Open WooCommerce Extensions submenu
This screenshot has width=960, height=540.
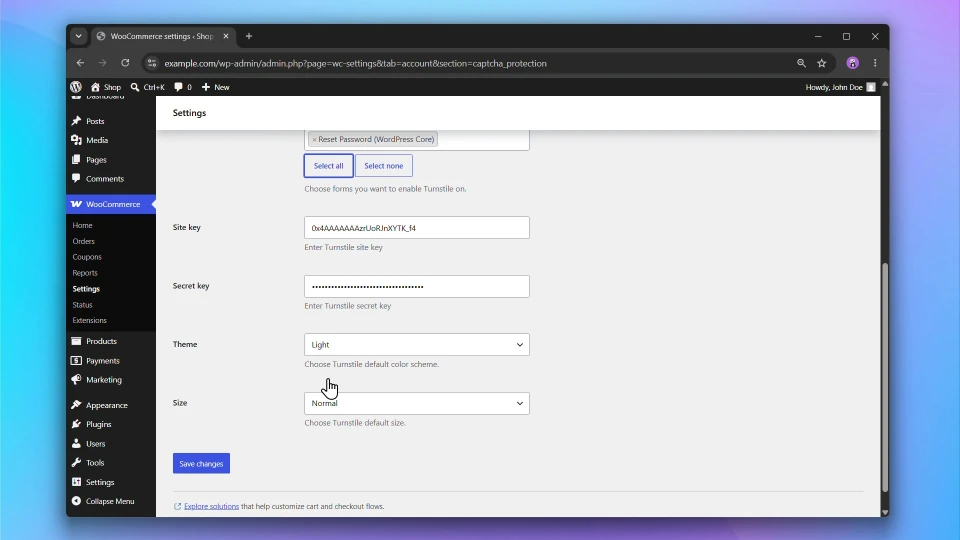89,320
